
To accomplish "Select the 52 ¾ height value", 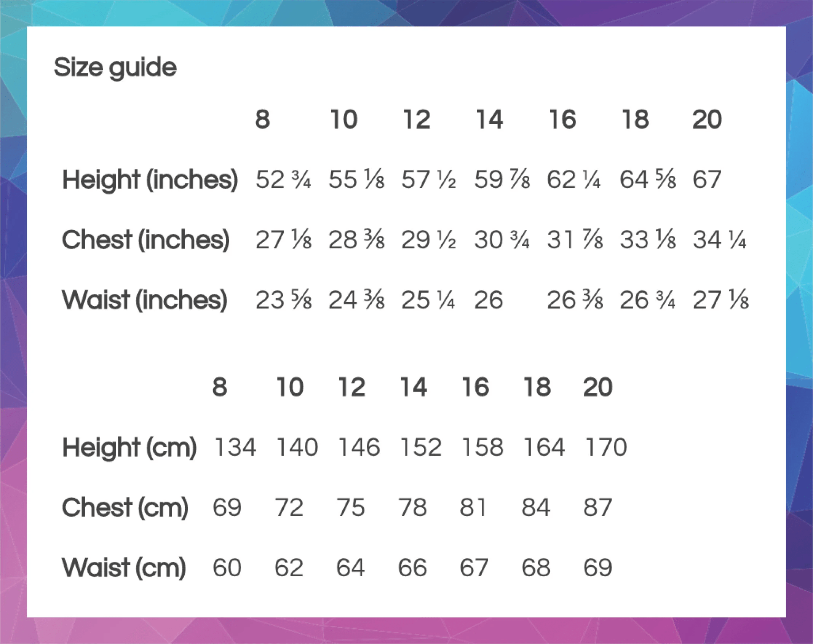I will (x=283, y=179).
